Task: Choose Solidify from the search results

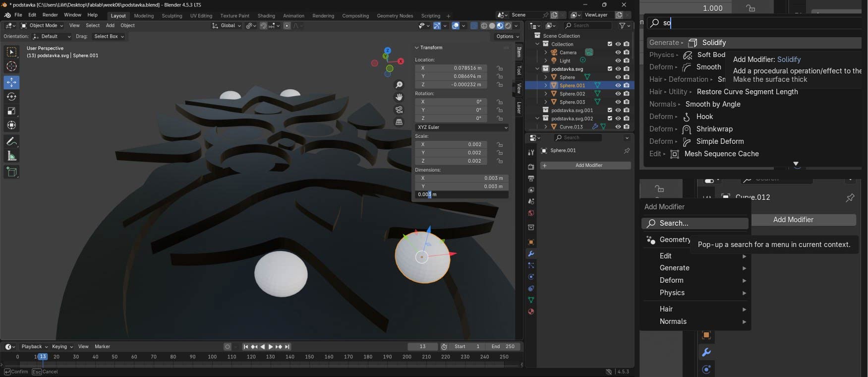Action: click(713, 43)
